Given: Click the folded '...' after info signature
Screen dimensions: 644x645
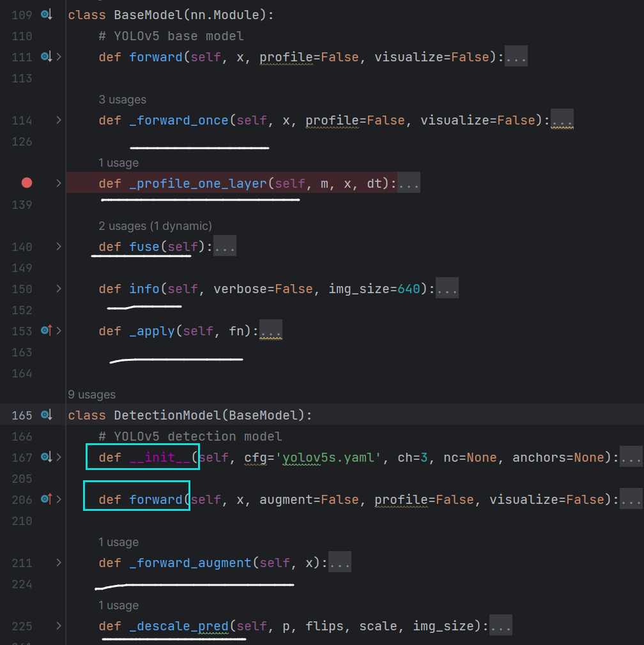Looking at the screenshot, I should tap(447, 289).
